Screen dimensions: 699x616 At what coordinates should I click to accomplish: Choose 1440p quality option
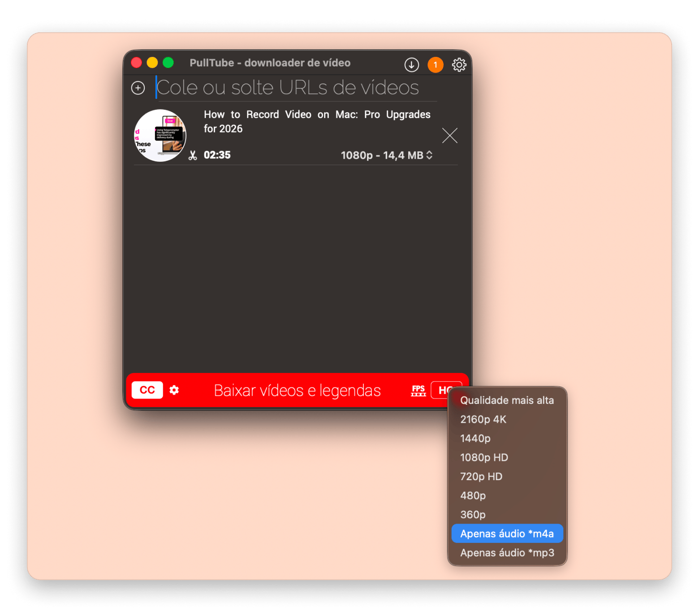point(507,438)
